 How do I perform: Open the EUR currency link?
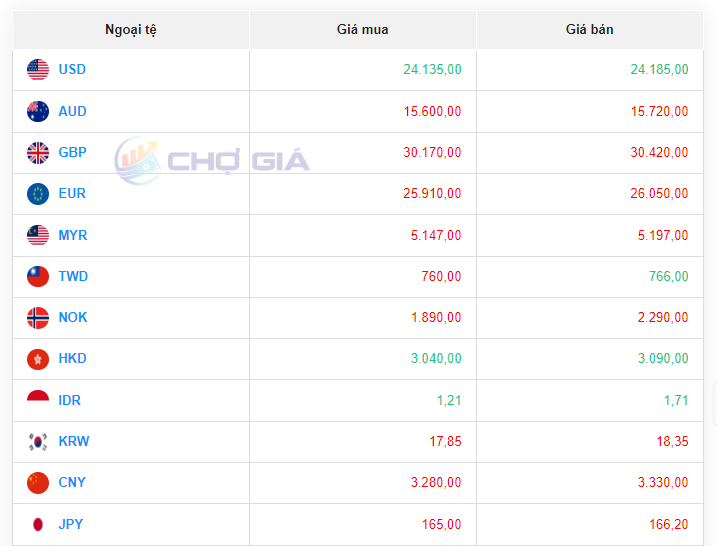(72, 194)
